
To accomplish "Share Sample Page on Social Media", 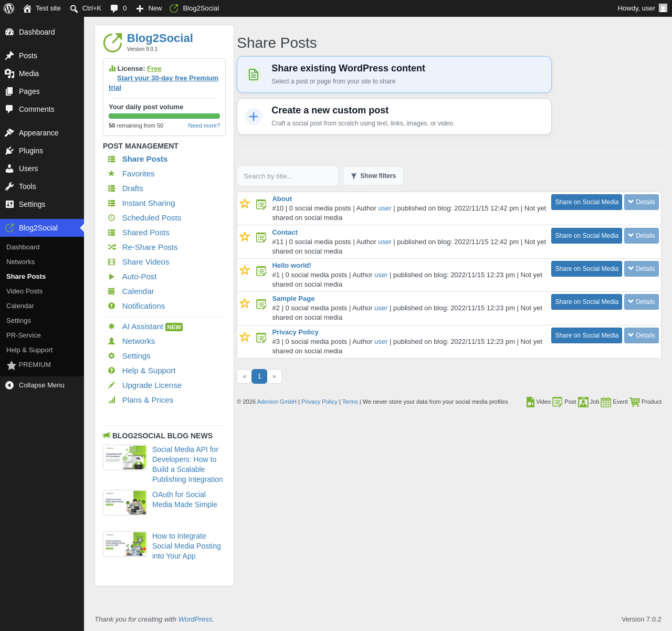I will (x=586, y=302).
